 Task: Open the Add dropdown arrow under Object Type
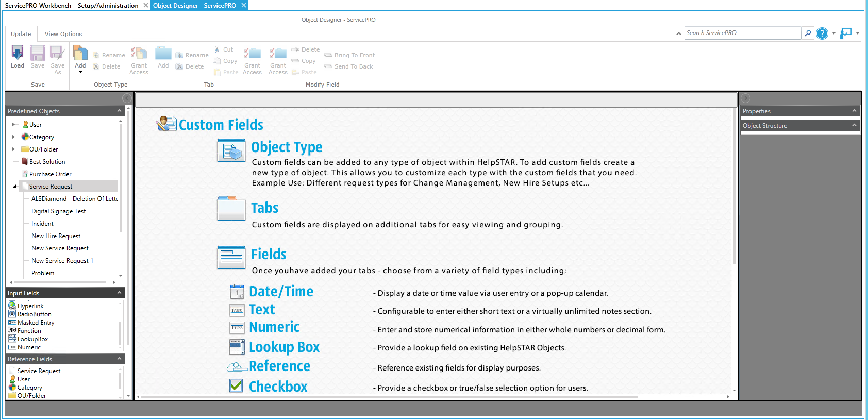[x=80, y=72]
